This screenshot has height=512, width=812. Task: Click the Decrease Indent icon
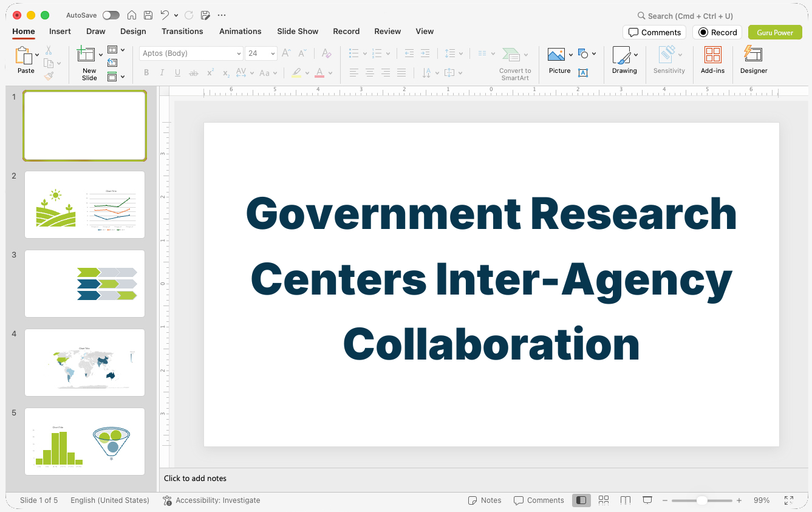409,53
